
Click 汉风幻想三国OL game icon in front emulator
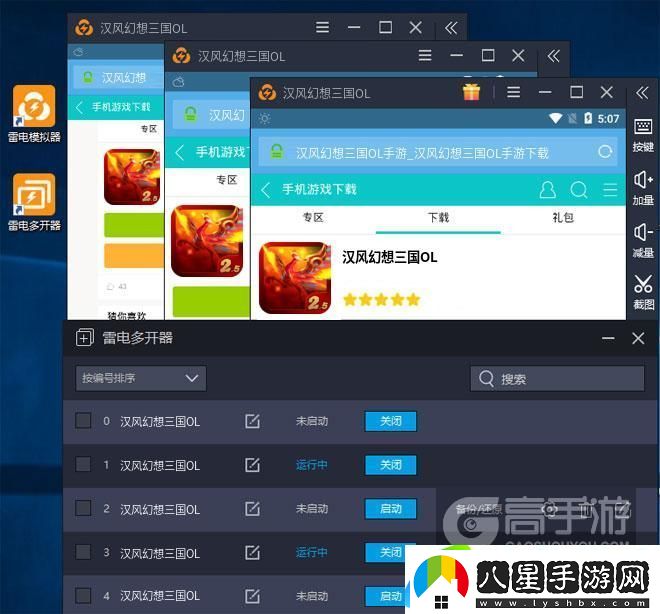click(295, 278)
